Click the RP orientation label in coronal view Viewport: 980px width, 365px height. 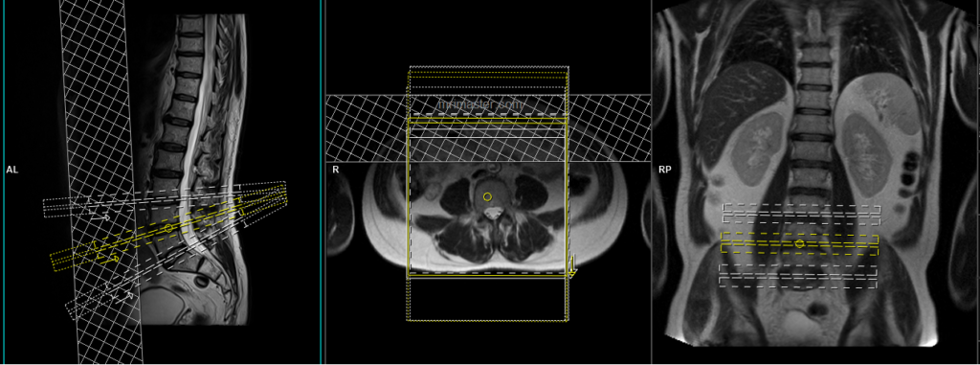[x=664, y=170]
